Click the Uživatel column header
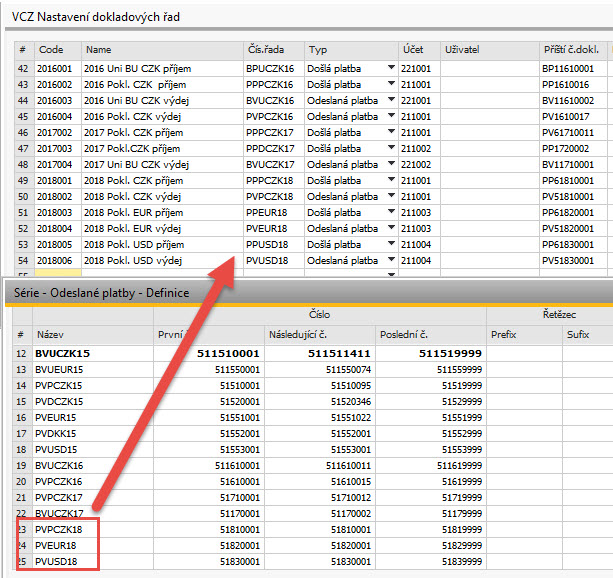This screenshot has width=613, height=578. pyautogui.click(x=490, y=50)
